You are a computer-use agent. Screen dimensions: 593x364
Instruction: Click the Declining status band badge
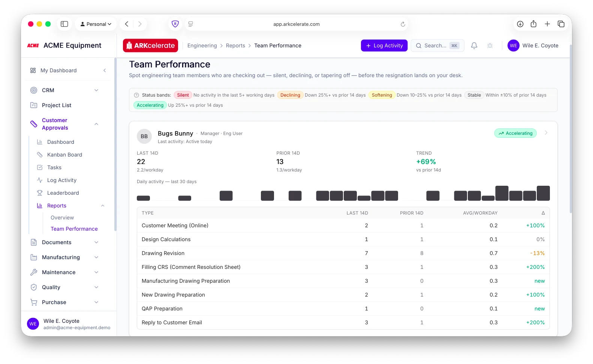(290, 95)
